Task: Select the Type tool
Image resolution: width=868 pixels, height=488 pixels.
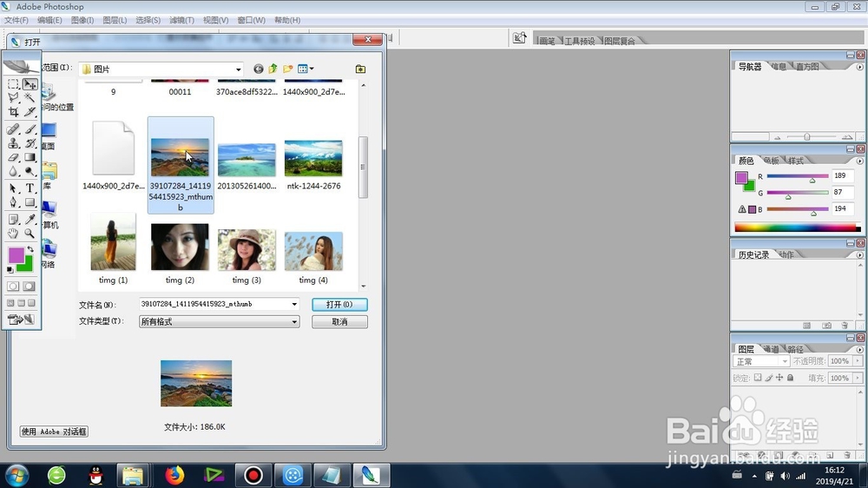Action: click(30, 189)
